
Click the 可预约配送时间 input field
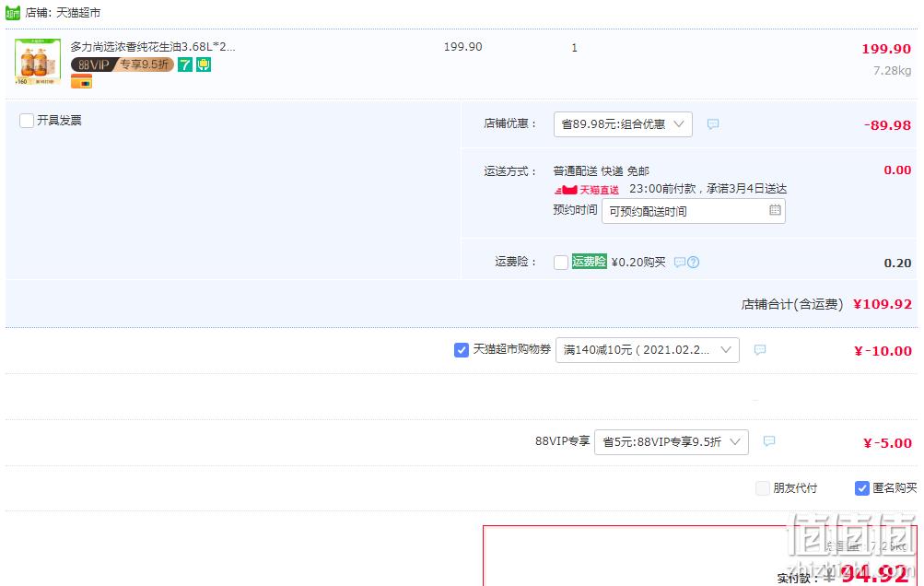693,211
